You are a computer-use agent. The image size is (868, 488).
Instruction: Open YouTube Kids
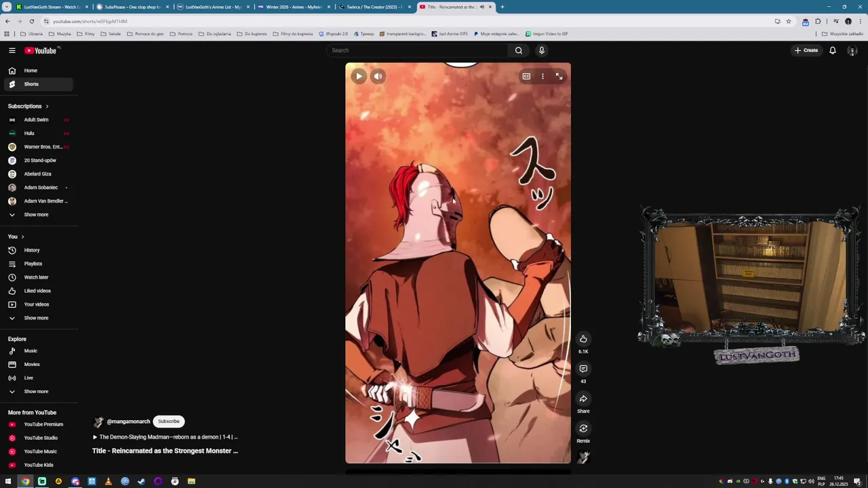39,465
